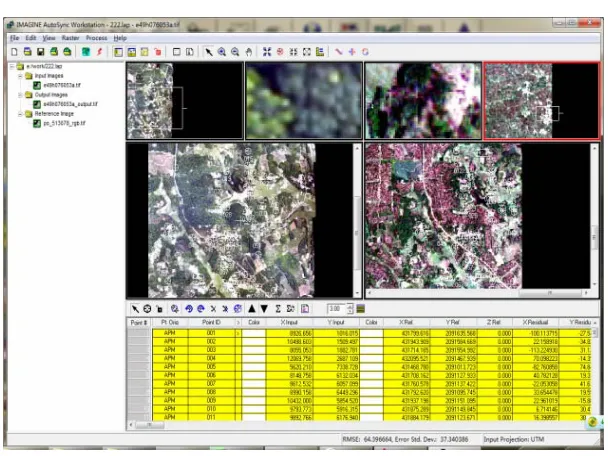Click the purple report page icon
The width and height of the screenshot is (608, 456).
point(305,309)
